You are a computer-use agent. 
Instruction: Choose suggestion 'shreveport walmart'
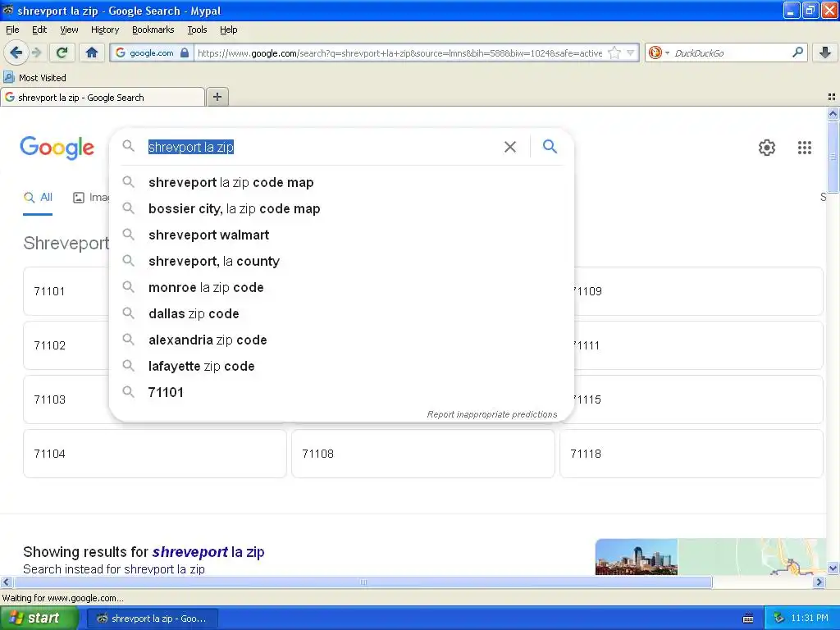tap(342, 235)
